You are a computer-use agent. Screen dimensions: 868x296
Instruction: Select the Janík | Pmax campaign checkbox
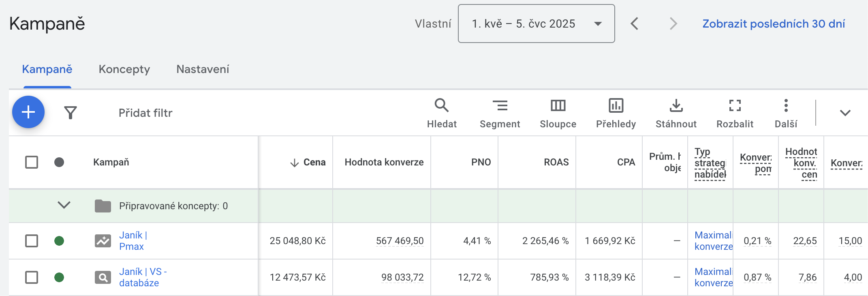tap(32, 241)
